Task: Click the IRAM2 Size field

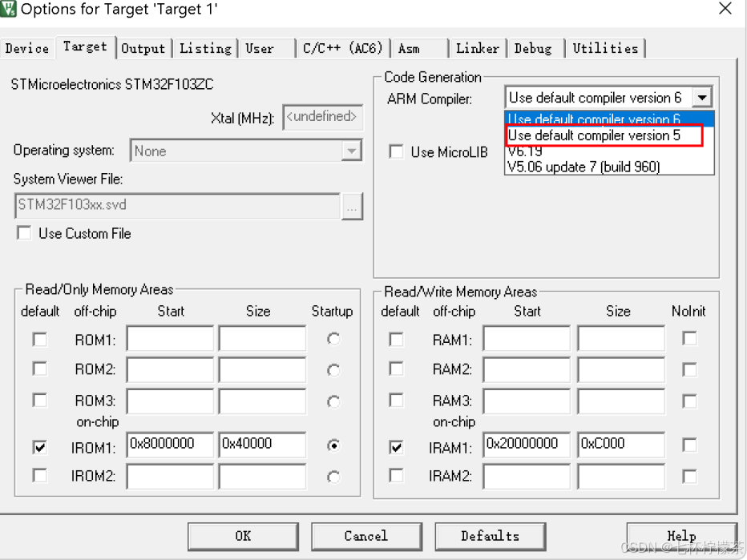Action: [620, 477]
